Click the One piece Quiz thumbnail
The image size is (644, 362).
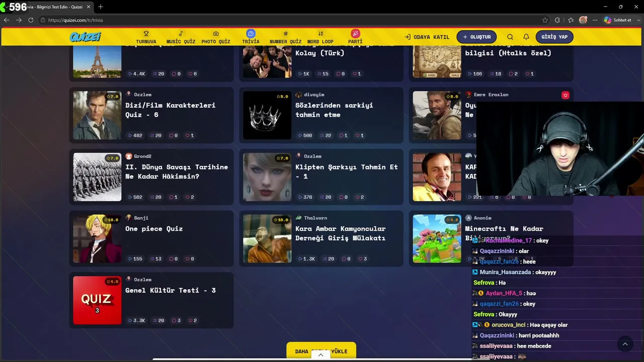click(x=97, y=239)
